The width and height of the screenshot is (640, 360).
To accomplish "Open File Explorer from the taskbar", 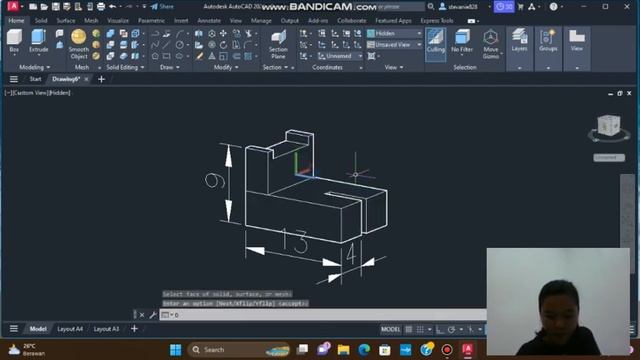I will click(344, 350).
